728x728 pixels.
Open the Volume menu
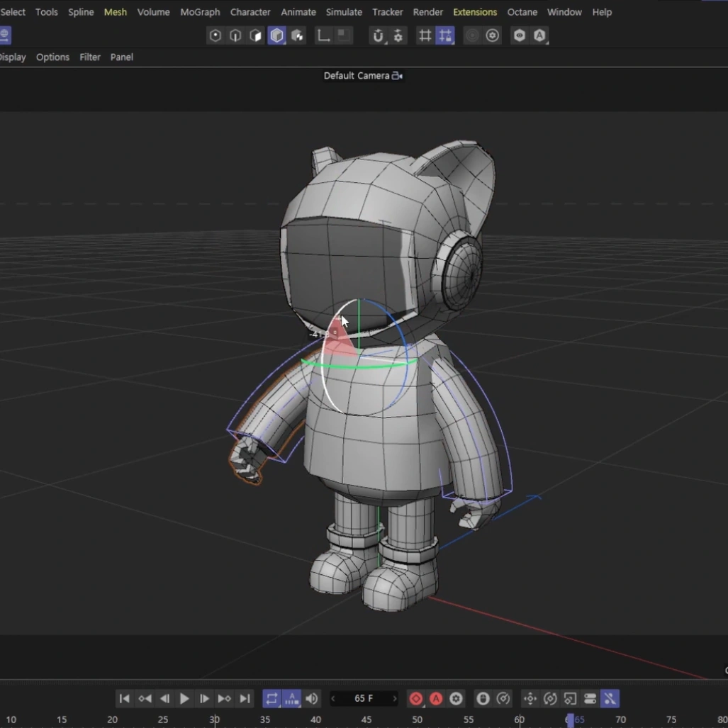(x=153, y=12)
